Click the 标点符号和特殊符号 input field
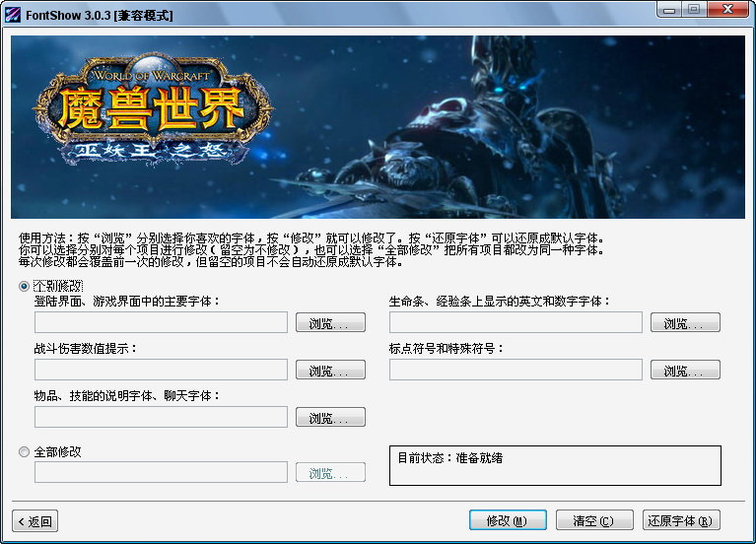 [x=515, y=370]
